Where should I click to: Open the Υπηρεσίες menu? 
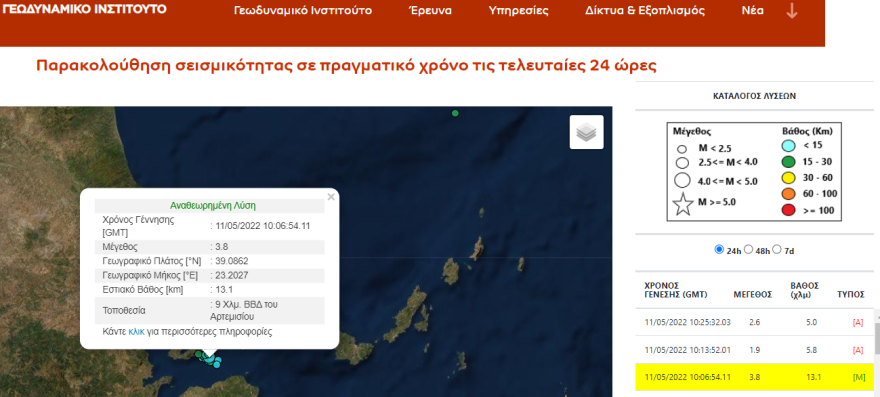pyautogui.click(x=518, y=11)
